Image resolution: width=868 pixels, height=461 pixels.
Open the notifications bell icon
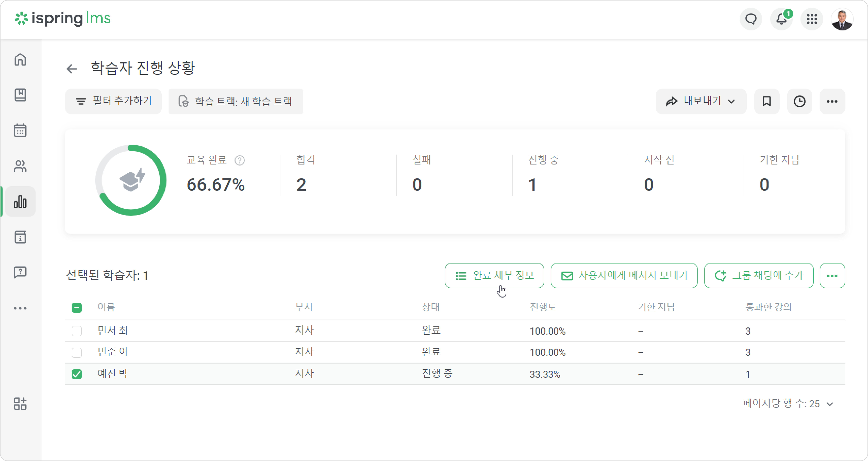coord(781,19)
